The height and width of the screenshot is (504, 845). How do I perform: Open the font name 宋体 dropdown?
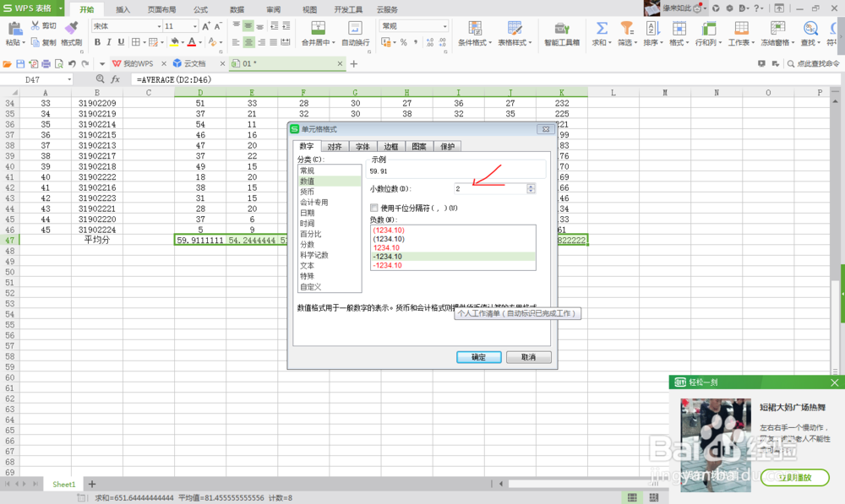tap(159, 26)
